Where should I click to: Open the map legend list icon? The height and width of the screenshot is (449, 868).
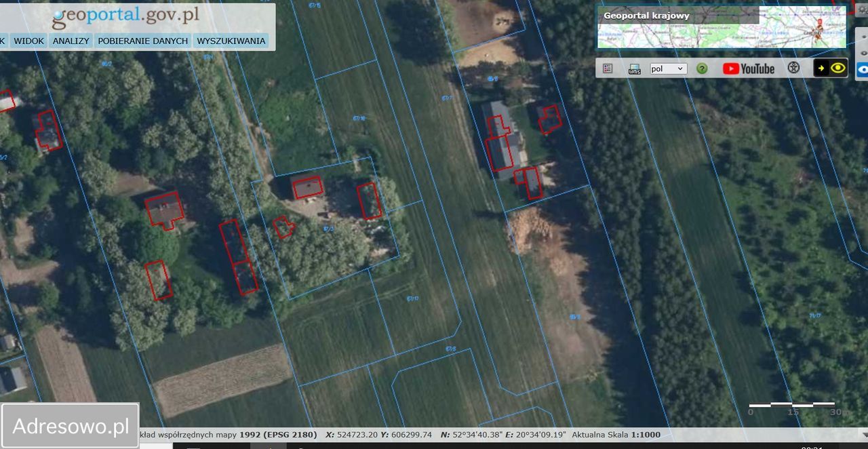pos(608,69)
